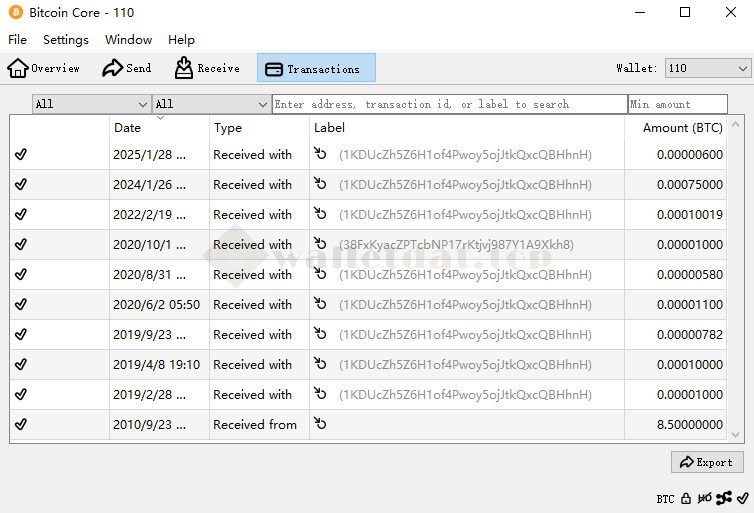Image resolution: width=754 pixels, height=513 pixels.
Task: Focus the Min amount input field
Action: coord(677,104)
